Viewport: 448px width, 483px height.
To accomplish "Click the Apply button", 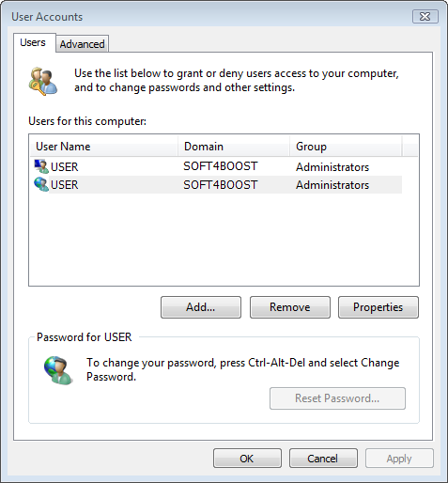I will (x=399, y=459).
